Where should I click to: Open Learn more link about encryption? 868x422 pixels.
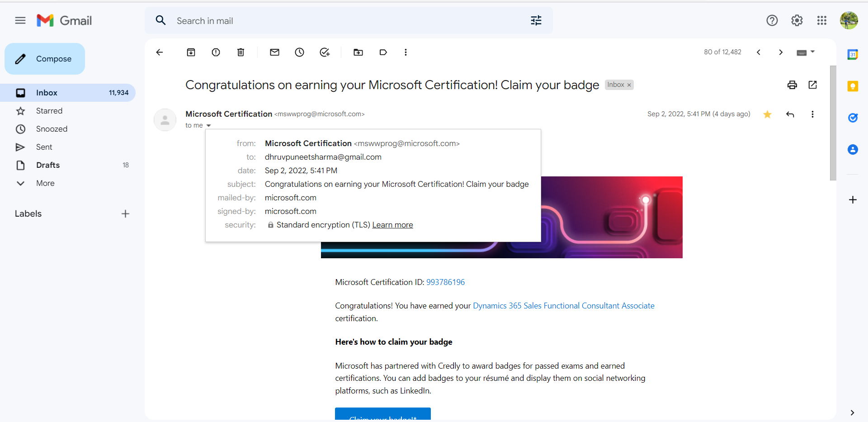pos(392,225)
